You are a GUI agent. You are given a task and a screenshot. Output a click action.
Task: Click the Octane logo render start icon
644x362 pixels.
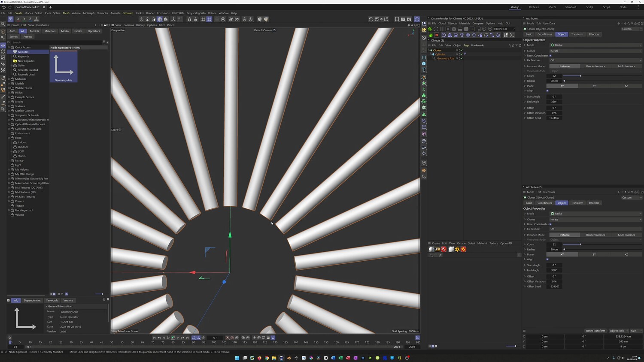pos(430,29)
